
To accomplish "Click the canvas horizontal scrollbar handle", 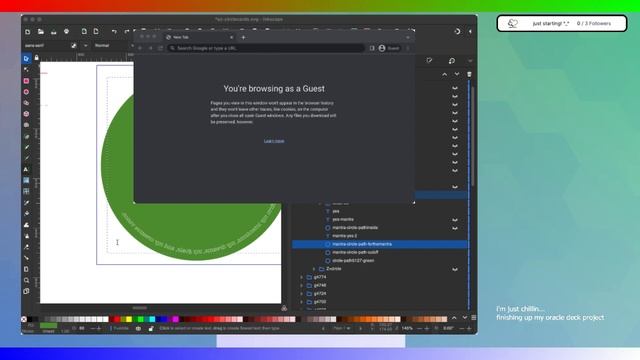I will pyautogui.click(x=140, y=308).
